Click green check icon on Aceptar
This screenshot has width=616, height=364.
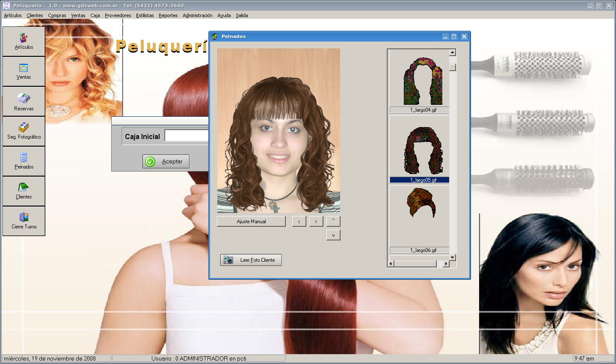[x=150, y=161]
